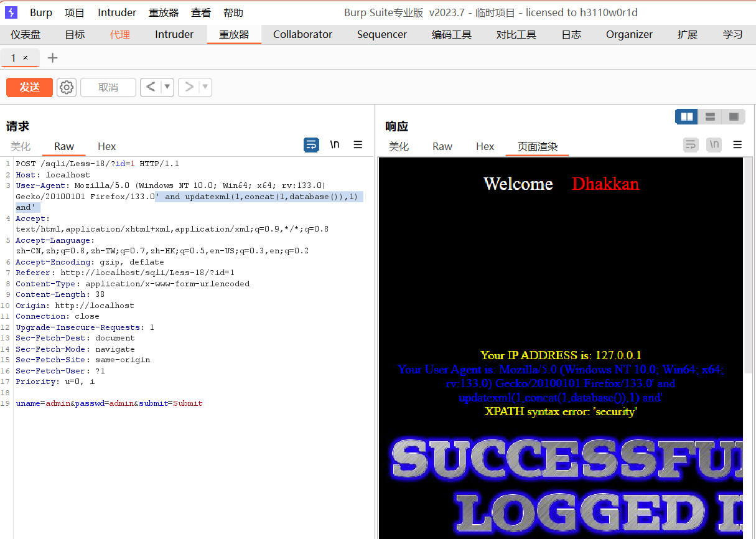Select top-bottom stacked layout
The image size is (756, 539).
point(710,116)
